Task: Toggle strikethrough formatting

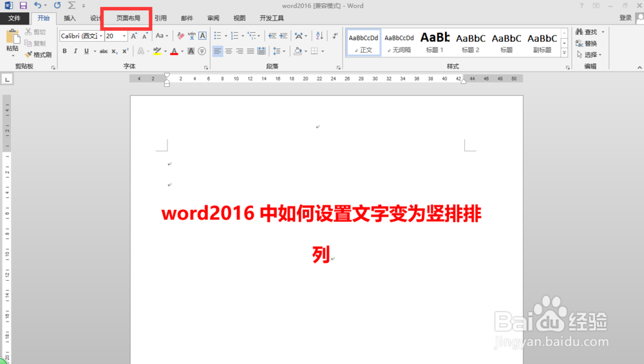Action: pyautogui.click(x=104, y=52)
